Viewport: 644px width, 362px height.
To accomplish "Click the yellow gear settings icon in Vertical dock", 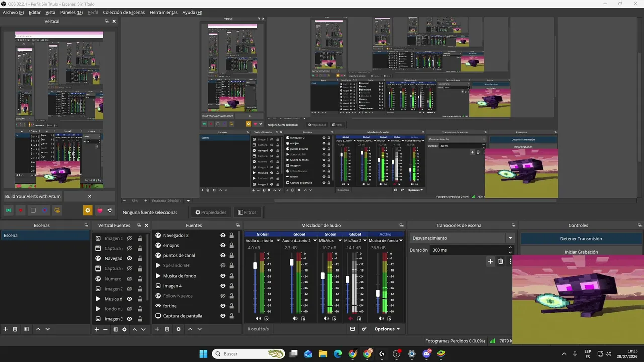I will tap(88, 211).
